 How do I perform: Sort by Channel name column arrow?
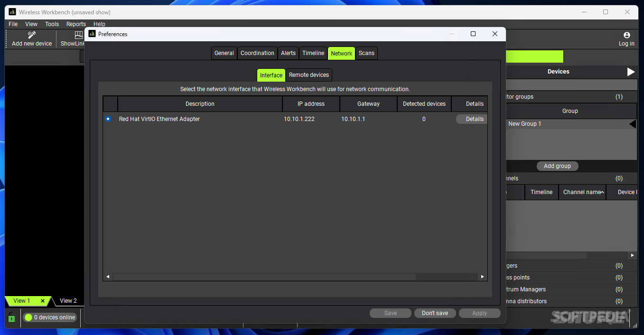[602, 192]
